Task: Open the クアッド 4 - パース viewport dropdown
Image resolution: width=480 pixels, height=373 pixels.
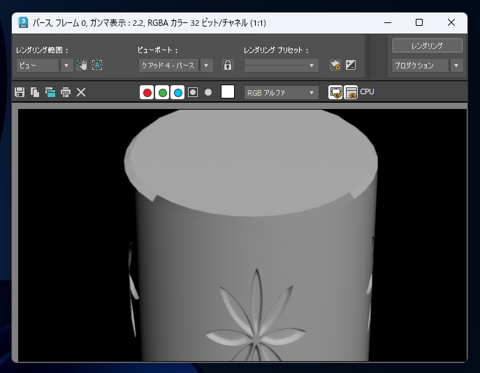Action: click(175, 65)
